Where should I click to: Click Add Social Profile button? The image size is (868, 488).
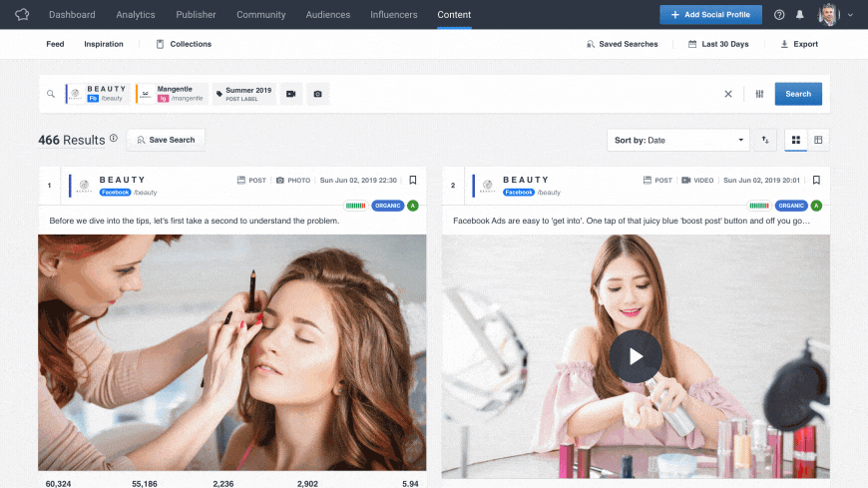click(710, 14)
